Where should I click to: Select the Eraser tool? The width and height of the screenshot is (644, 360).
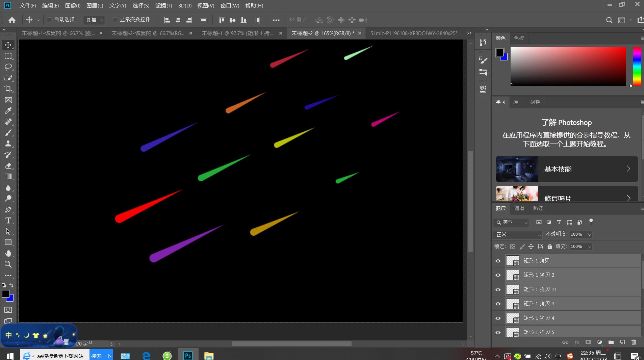(8, 166)
